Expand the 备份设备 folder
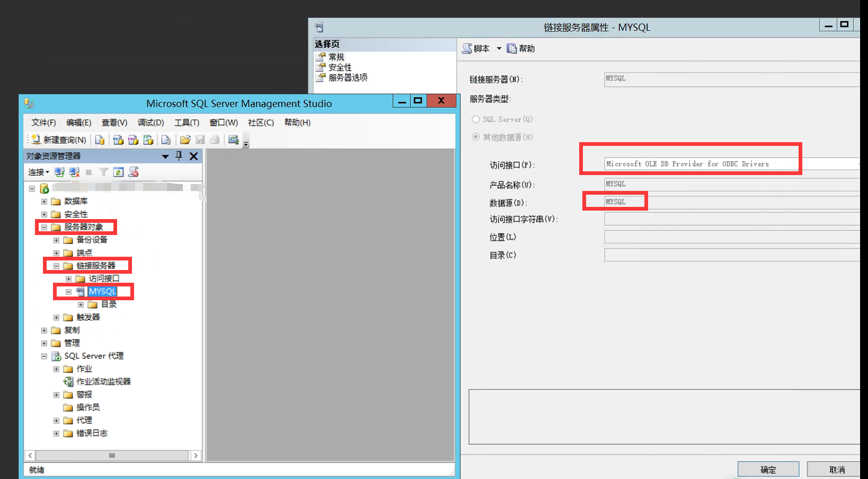The height and width of the screenshot is (479, 868). click(x=56, y=240)
